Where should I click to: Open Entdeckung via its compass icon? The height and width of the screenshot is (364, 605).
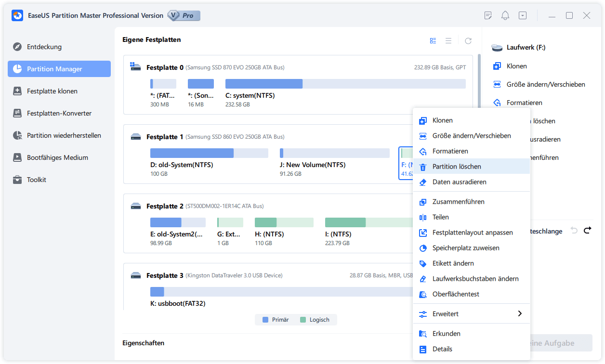pyautogui.click(x=17, y=47)
